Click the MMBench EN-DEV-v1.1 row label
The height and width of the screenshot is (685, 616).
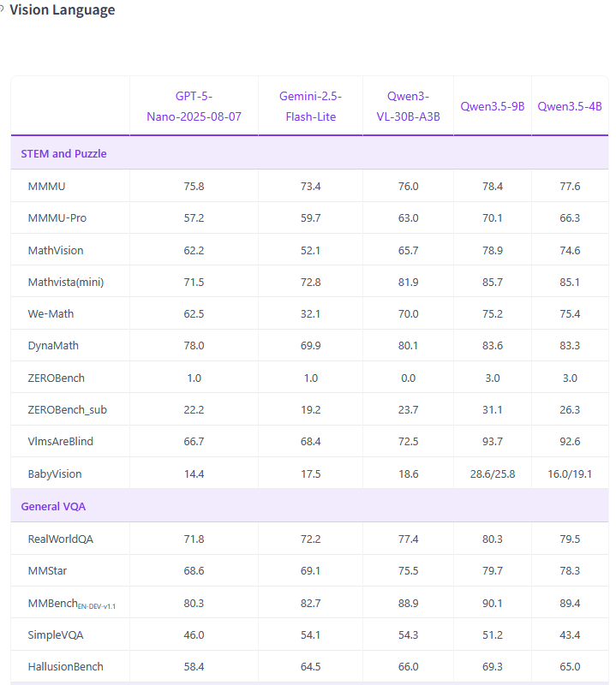click(72, 604)
